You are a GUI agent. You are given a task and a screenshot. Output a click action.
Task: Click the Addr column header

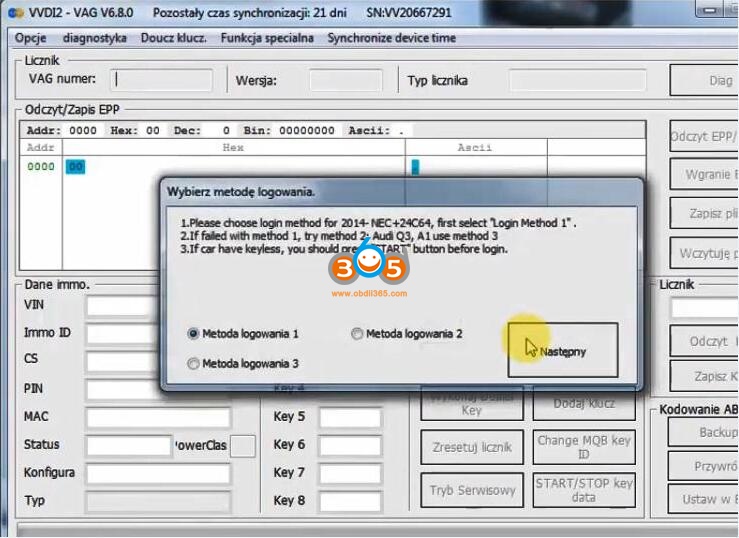tap(41, 147)
